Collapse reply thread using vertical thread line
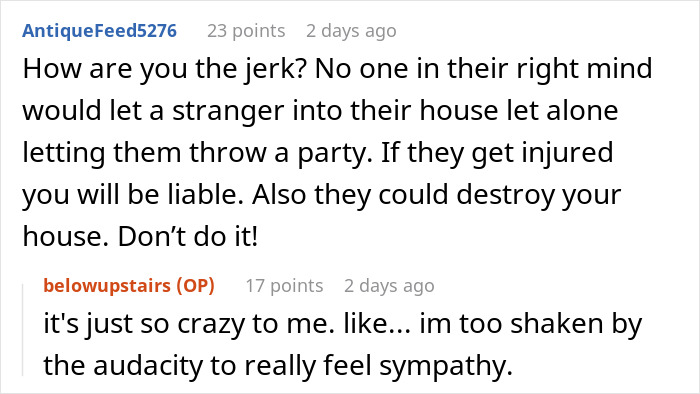The width and height of the screenshot is (700, 394). coord(23,329)
